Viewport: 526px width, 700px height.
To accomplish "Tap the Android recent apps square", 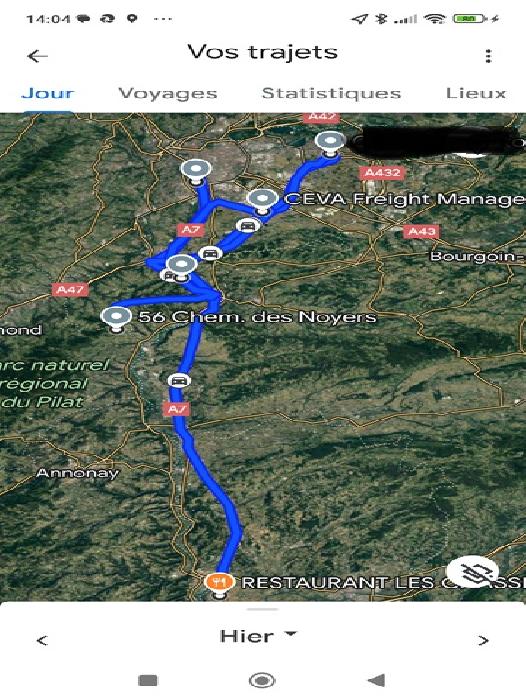I will [x=148, y=680].
